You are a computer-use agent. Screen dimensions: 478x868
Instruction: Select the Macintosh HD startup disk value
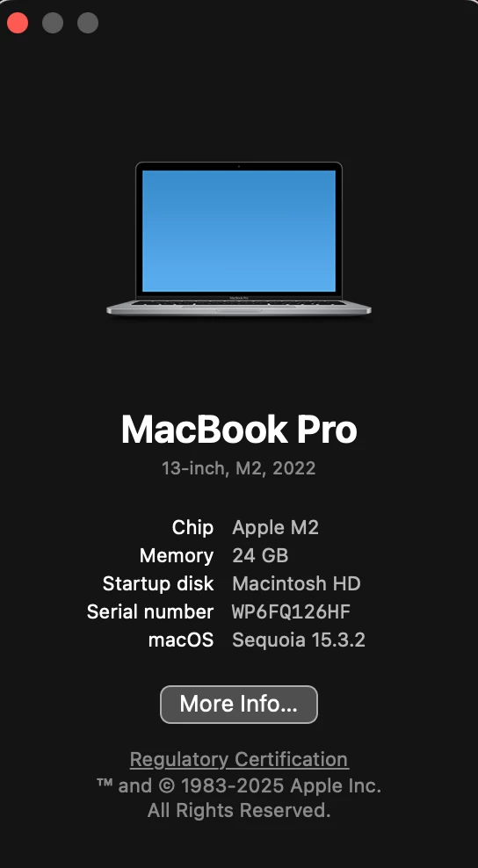(x=296, y=583)
